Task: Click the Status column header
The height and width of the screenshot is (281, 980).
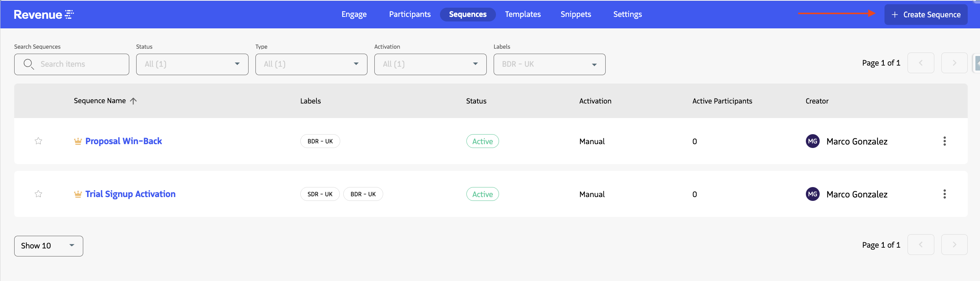Action: [476, 101]
